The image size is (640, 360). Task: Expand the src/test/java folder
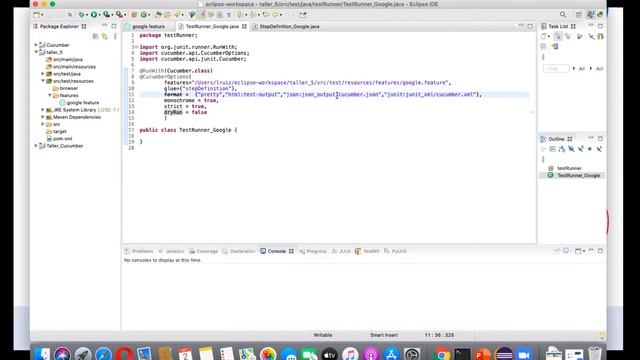[43, 74]
